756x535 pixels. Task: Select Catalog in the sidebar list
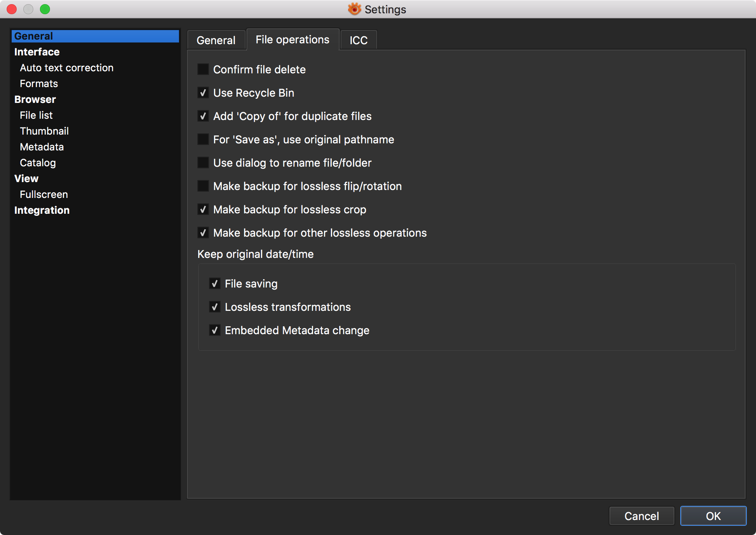click(38, 163)
